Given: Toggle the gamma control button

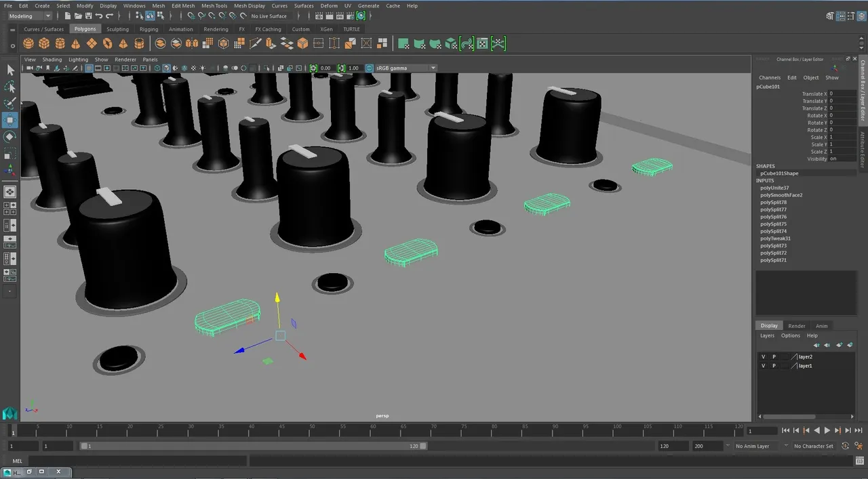Looking at the screenshot, I should pyautogui.click(x=342, y=68).
